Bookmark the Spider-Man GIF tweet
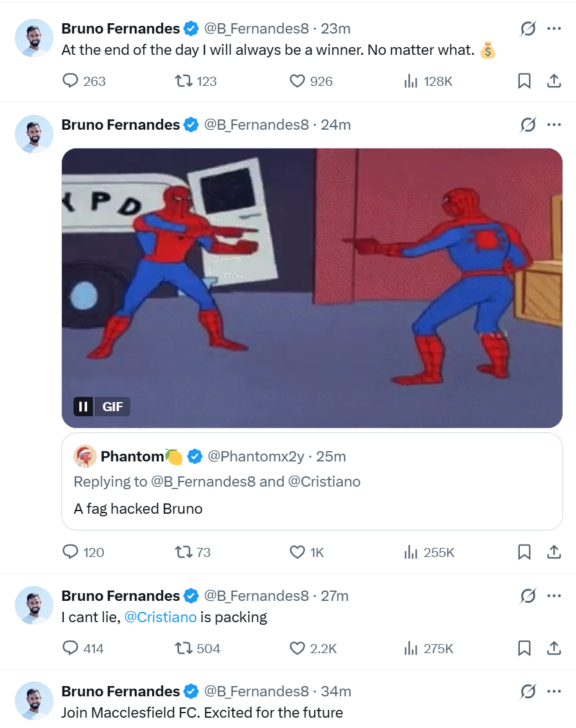The image size is (576, 728). (x=524, y=552)
